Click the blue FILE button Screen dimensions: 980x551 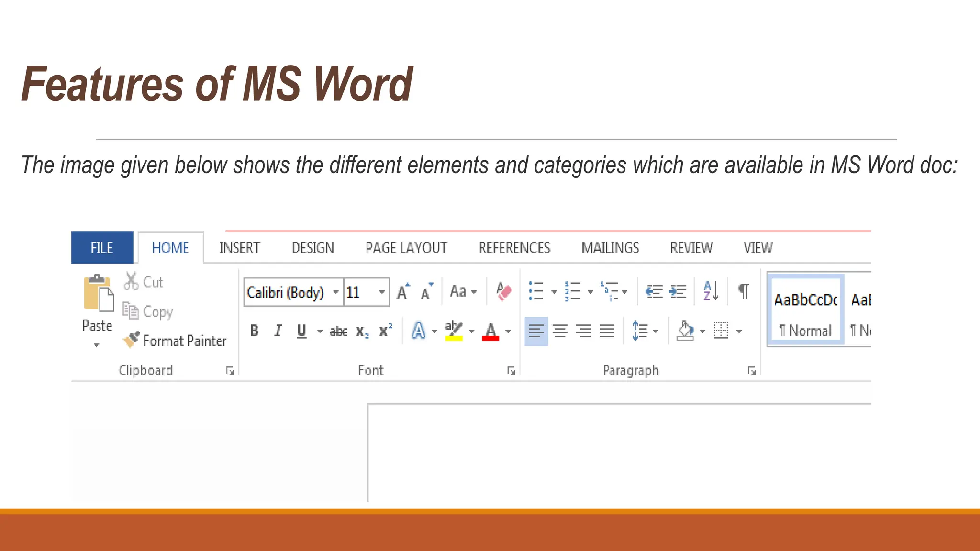tap(102, 248)
